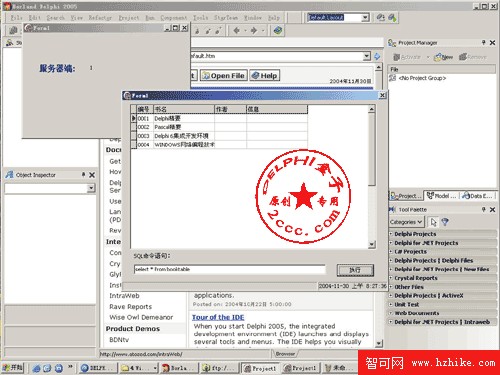Select the pointer cursor tool in Tool Palette
Screen dimensions: 500x375
433,222
